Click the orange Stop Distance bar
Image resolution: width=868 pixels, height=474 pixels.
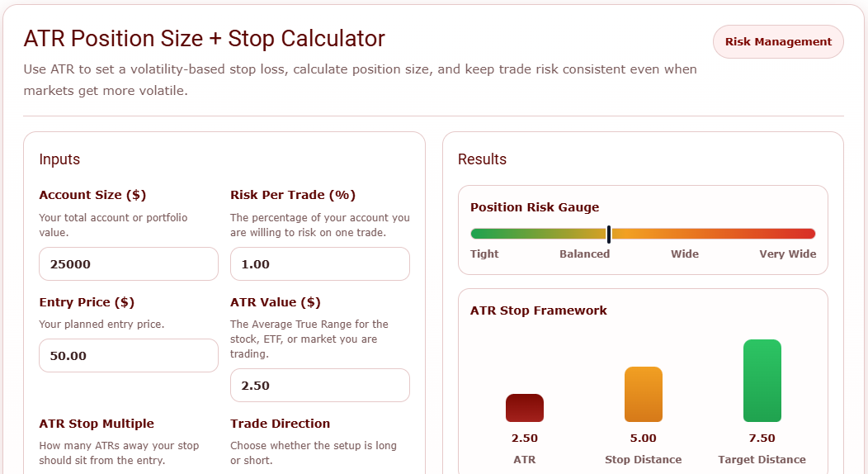644,394
